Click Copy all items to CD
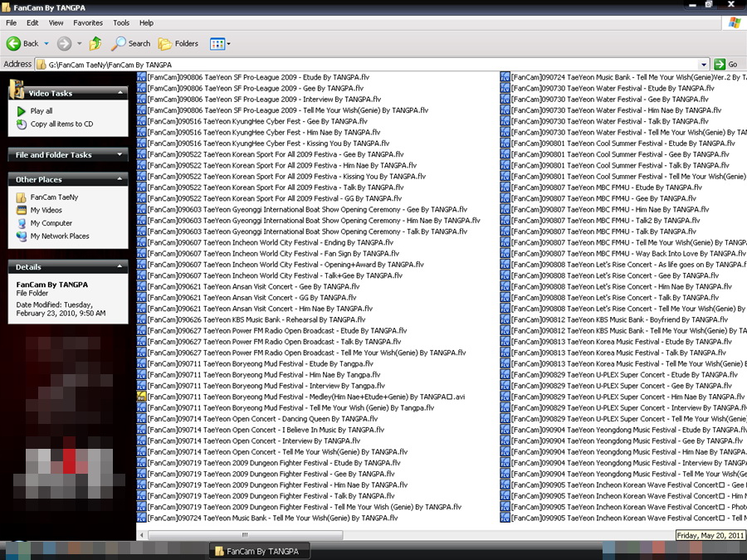Image resolution: width=747 pixels, height=560 pixels. (62, 124)
